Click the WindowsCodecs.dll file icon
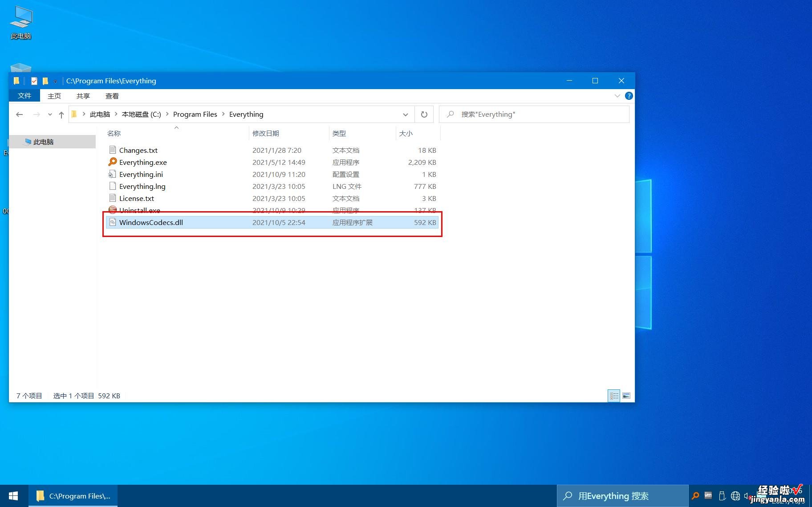812x507 pixels. pos(113,222)
